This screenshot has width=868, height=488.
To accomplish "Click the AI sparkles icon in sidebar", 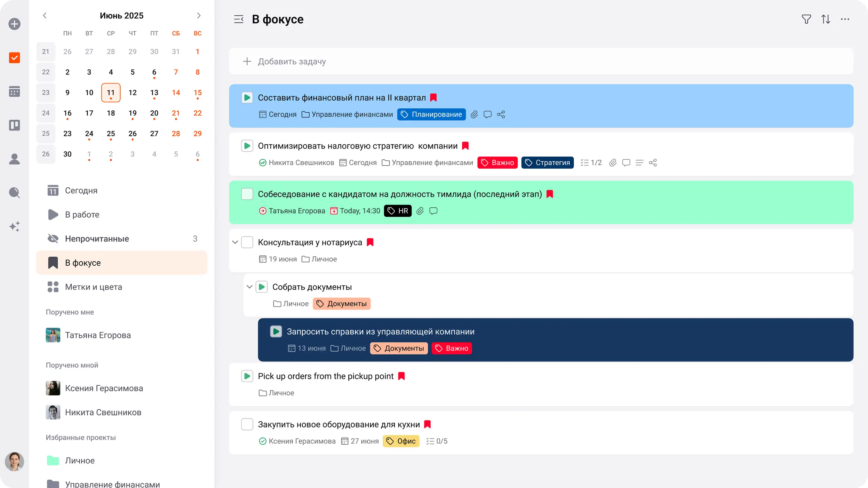I will tap(14, 226).
